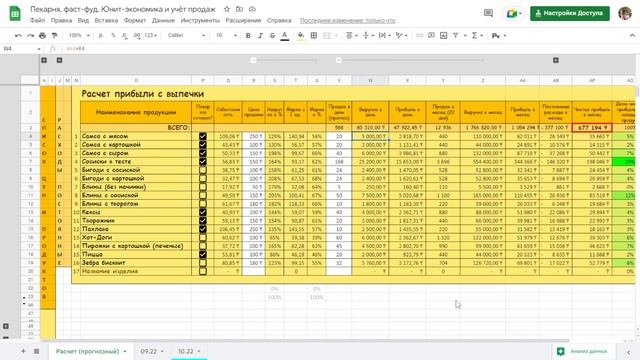Create a filter with funnel icon
This screenshot has width=640, height=360.
456,36
